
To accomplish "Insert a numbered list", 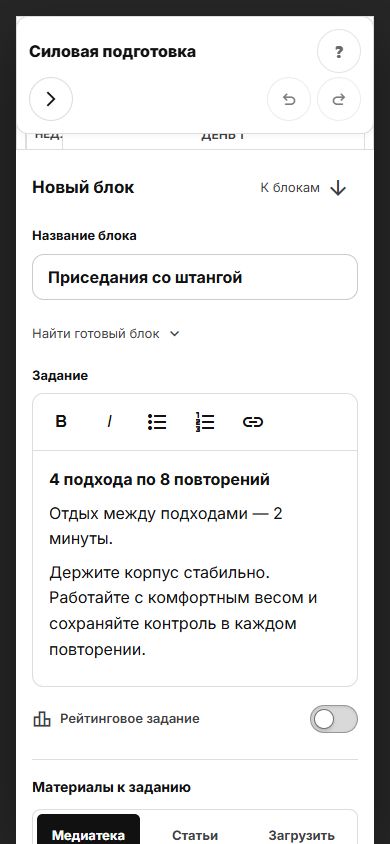I will click(205, 421).
